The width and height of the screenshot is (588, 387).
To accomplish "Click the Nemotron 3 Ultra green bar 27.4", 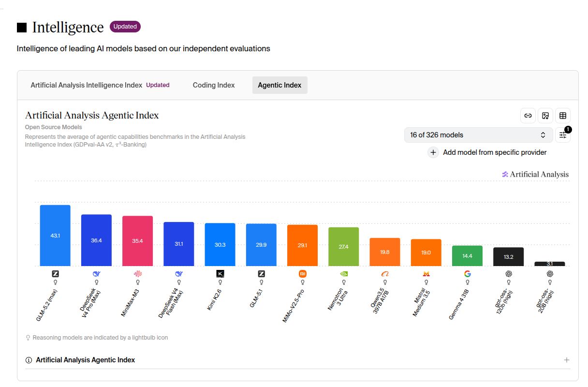I will tap(344, 247).
